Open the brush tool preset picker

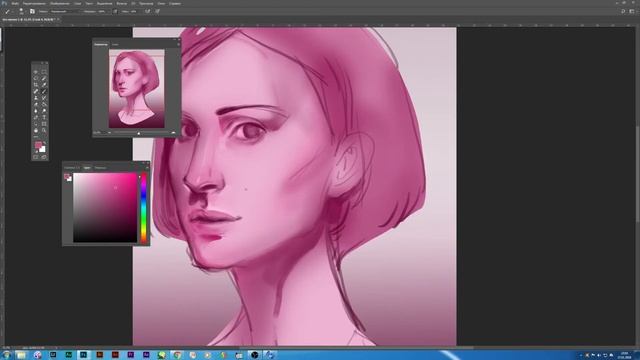coord(8,11)
